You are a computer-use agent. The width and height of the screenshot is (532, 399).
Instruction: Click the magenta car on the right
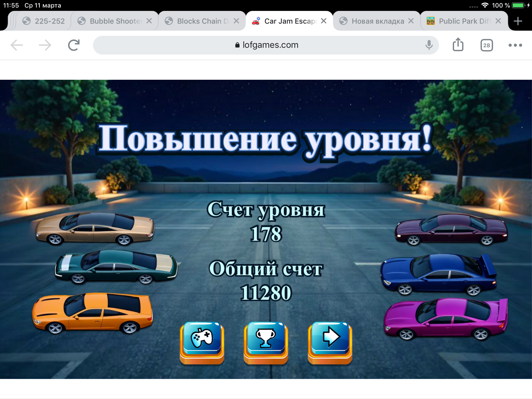445,319
